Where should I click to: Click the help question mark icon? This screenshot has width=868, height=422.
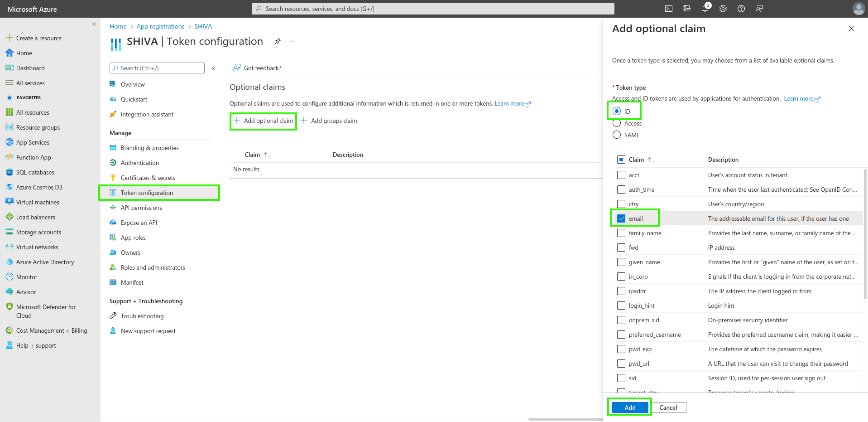[x=741, y=9]
